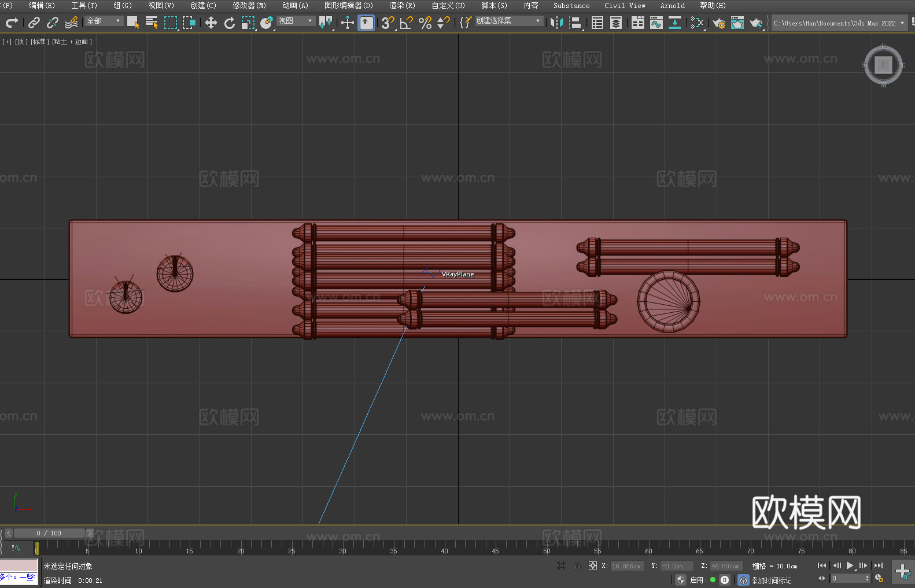
Task: Click the [粘土 + 边面] viewport style label
Action: click(72, 42)
